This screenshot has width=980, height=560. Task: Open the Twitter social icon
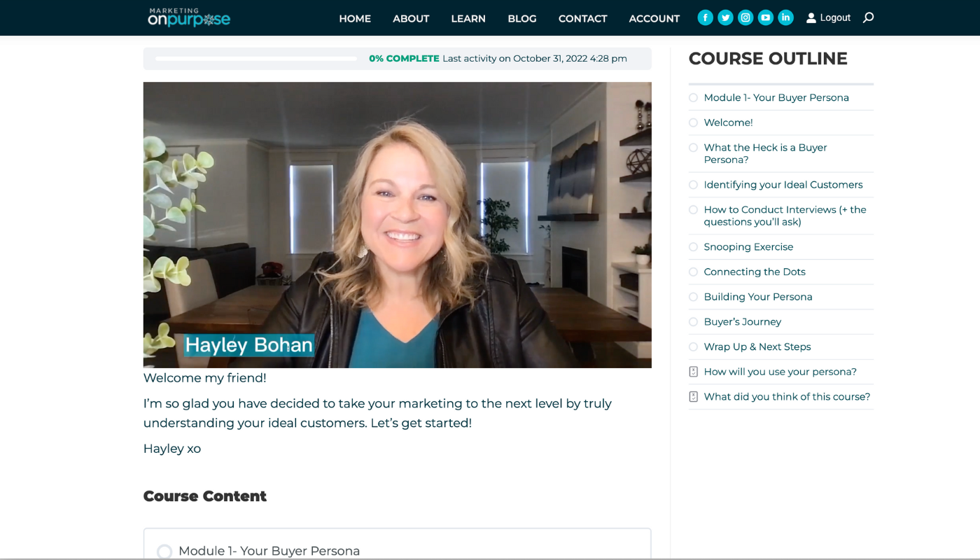tap(726, 17)
